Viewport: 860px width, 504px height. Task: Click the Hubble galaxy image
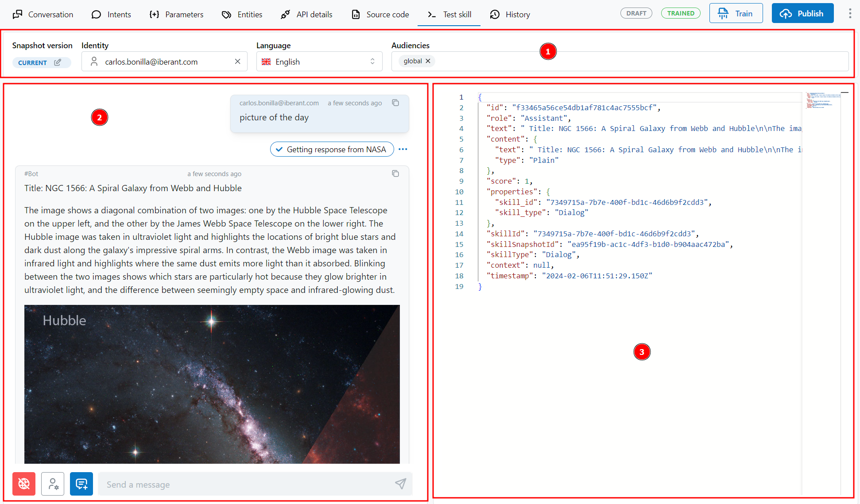[212, 384]
